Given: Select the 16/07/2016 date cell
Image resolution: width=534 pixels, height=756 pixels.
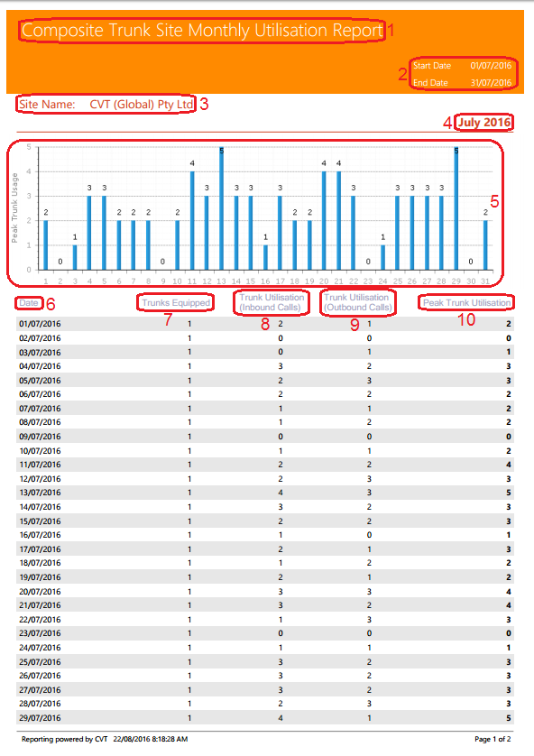Looking at the screenshot, I should coord(40,535).
